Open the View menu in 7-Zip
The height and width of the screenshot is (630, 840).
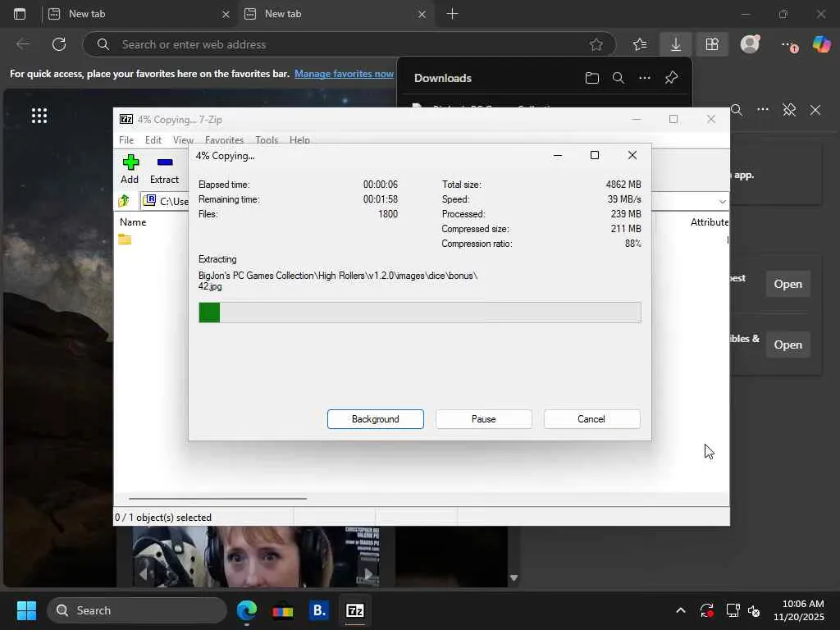[x=183, y=139]
